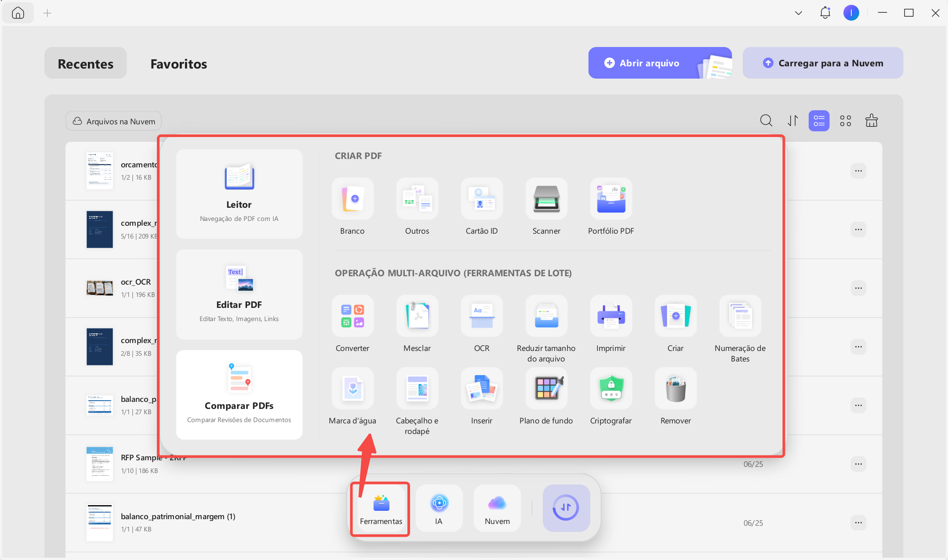Open the notifications bell

[x=825, y=13]
